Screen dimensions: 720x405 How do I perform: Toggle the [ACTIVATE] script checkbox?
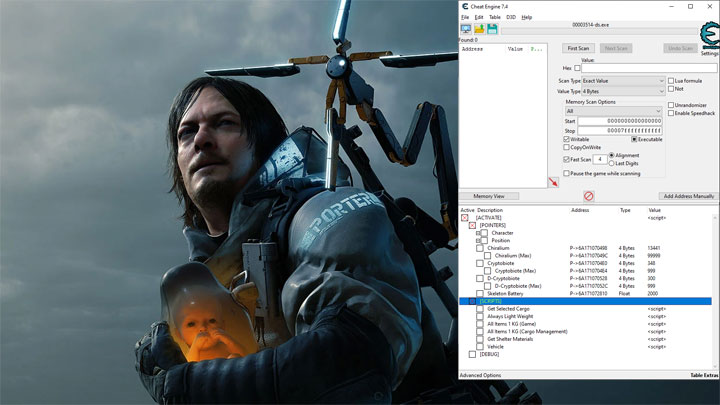465,218
